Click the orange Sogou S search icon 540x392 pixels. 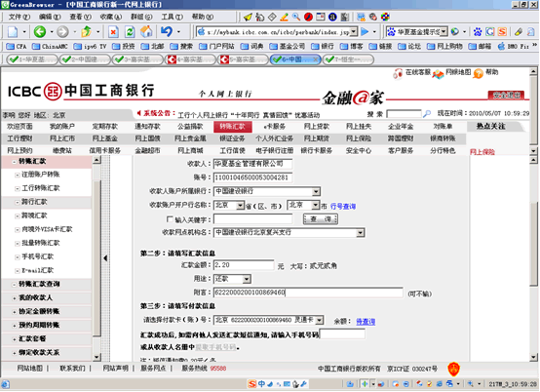[x=502, y=32]
